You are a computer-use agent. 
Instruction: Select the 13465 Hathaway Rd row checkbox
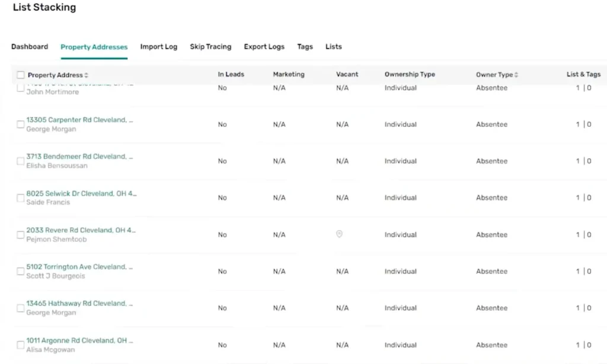[21, 308]
